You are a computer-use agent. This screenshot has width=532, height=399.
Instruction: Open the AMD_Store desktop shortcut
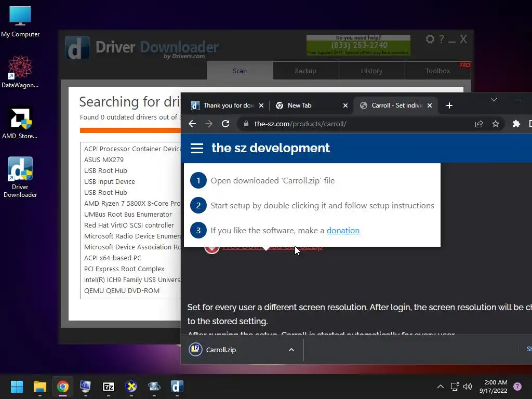tap(20, 123)
